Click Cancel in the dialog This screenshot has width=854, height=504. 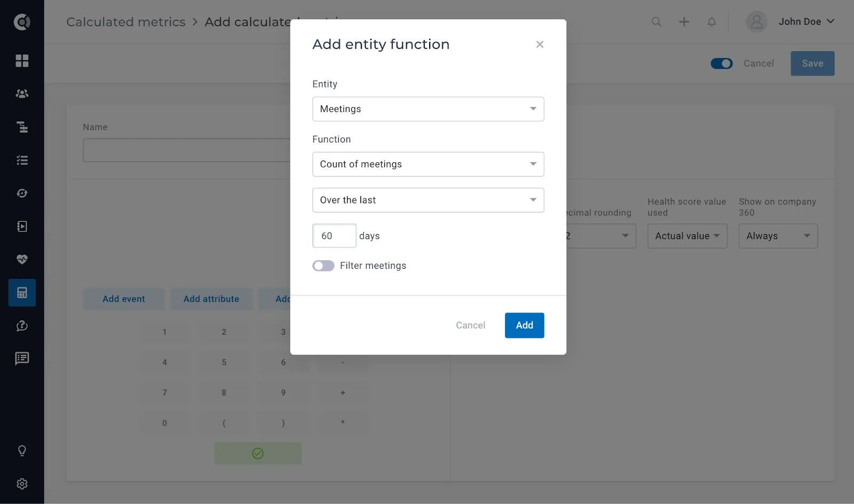point(471,325)
